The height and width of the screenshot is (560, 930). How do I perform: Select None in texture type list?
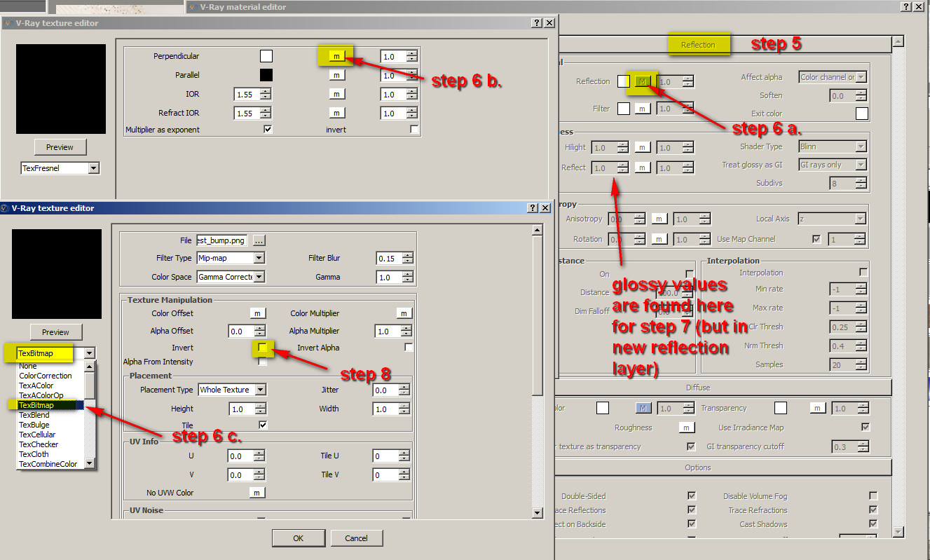pos(28,366)
